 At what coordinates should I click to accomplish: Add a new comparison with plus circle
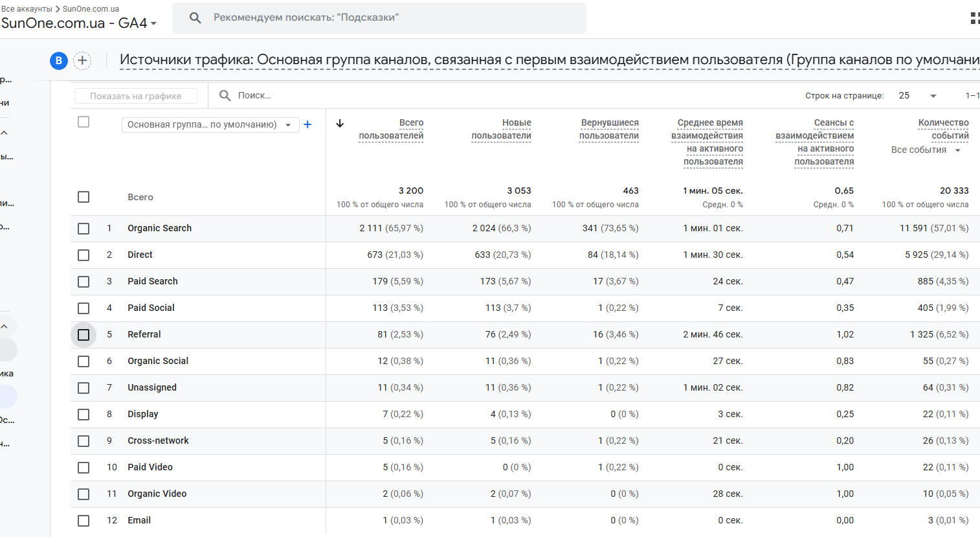(x=82, y=61)
